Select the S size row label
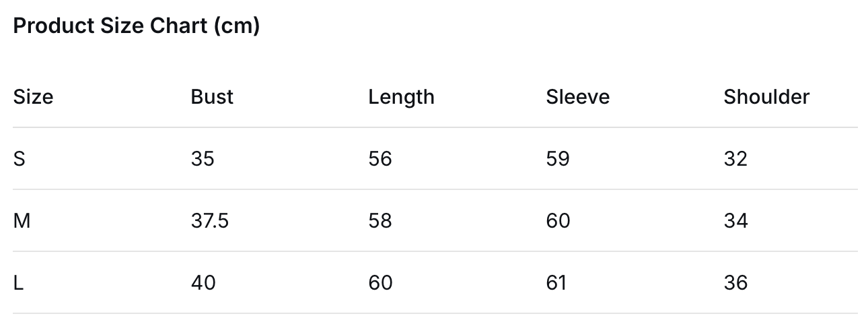 pyautogui.click(x=20, y=159)
